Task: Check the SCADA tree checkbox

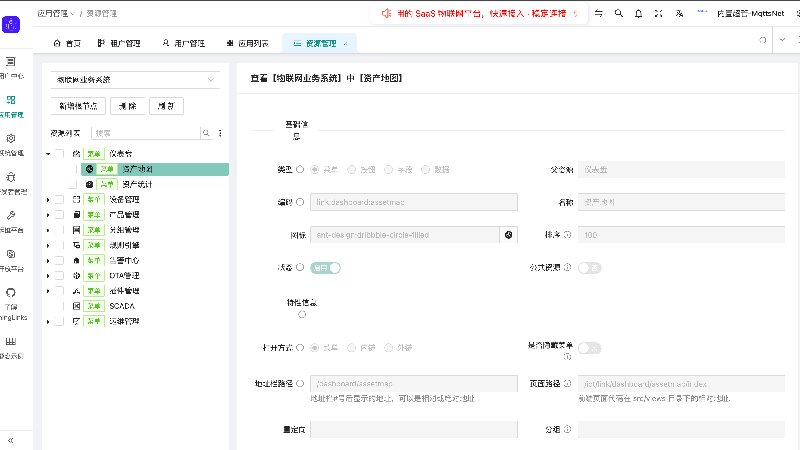Action: (60, 306)
